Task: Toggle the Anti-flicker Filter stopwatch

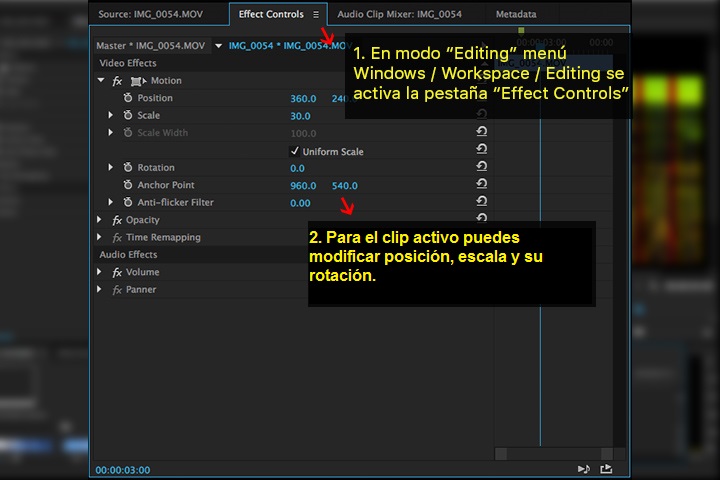Action: click(128, 203)
